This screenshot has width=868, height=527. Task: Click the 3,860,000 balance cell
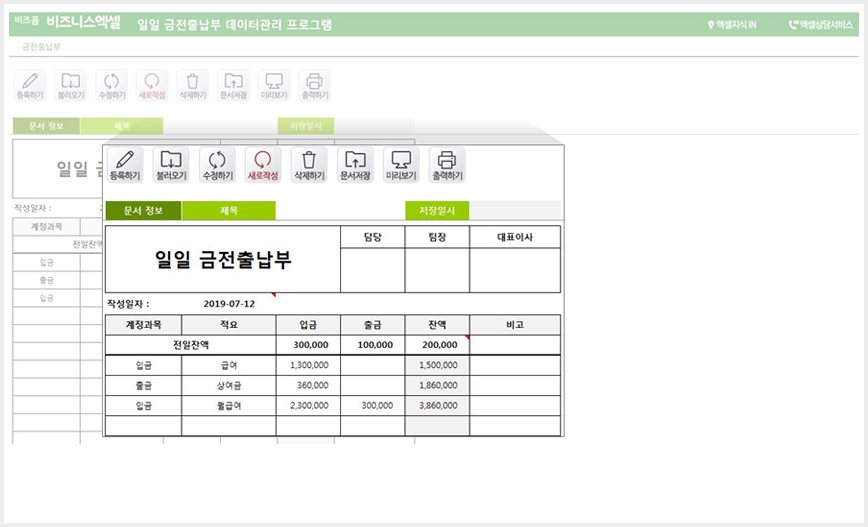437,406
